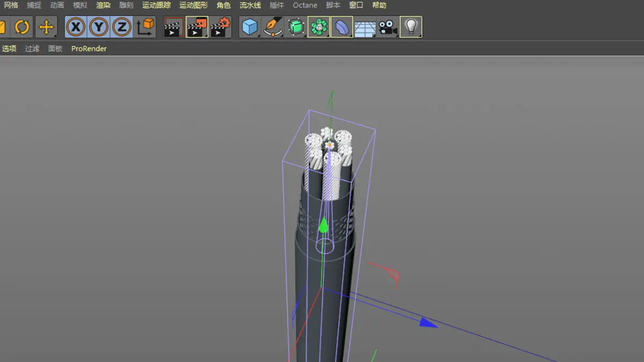Open the Subdivision Surface generators icon
The width and height of the screenshot is (644, 362).
[296, 27]
